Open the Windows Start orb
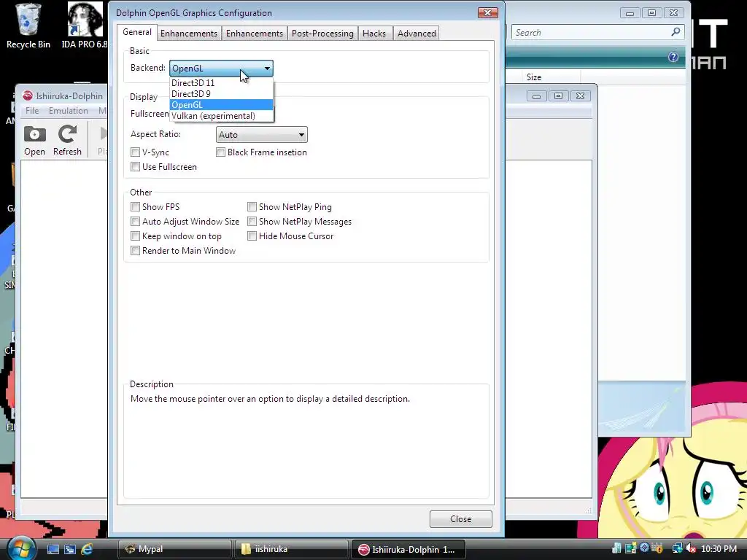The image size is (747, 560). click(21, 548)
